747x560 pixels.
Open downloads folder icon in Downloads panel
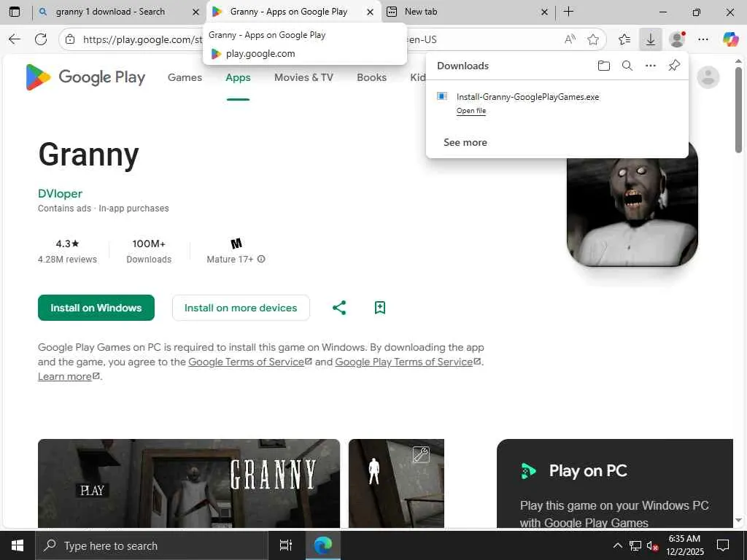[603, 66]
